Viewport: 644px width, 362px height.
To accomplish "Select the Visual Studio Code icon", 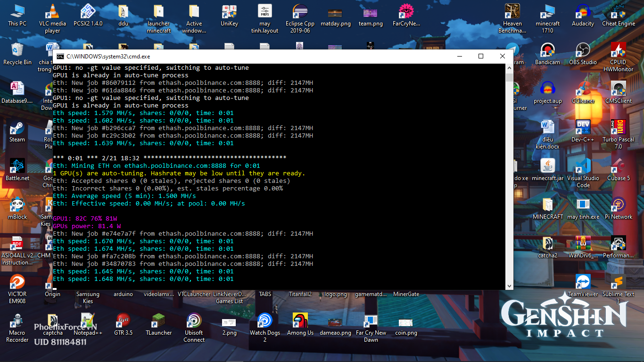I will tap(583, 166).
